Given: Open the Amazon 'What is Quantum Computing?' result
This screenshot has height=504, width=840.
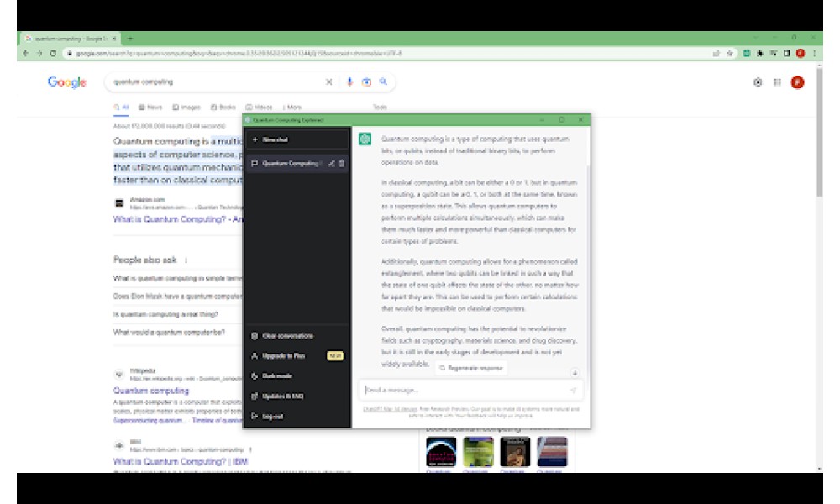Looking at the screenshot, I should 178,219.
